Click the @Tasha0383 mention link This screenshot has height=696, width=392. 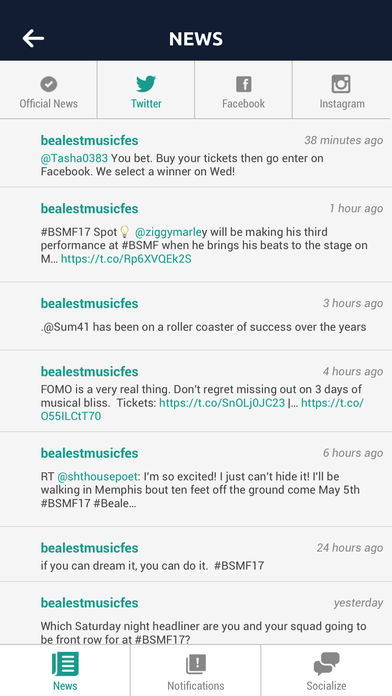74,158
